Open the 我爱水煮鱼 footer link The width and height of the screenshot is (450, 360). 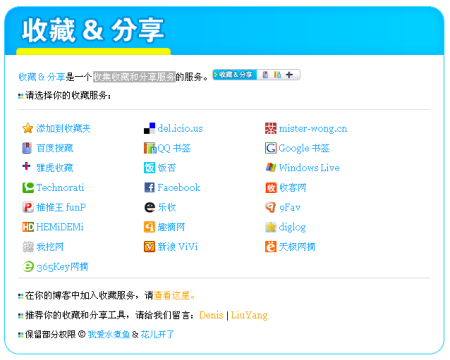point(109,334)
